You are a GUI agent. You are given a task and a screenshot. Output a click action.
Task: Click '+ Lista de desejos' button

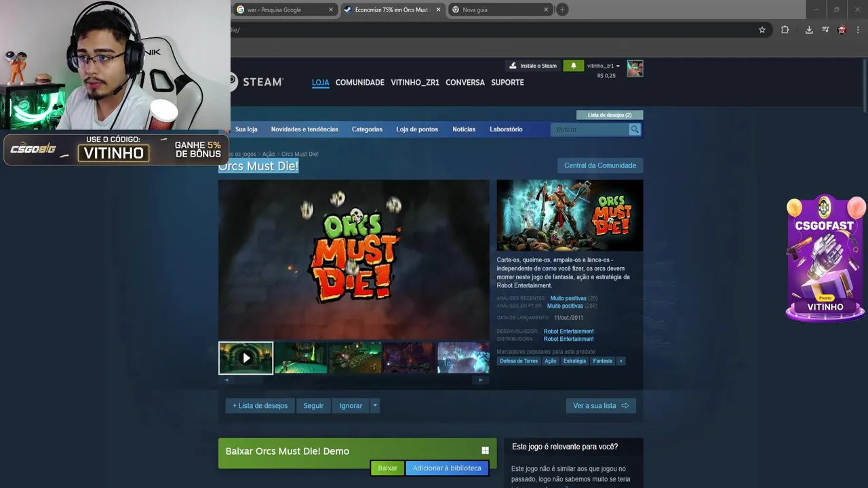(x=260, y=405)
